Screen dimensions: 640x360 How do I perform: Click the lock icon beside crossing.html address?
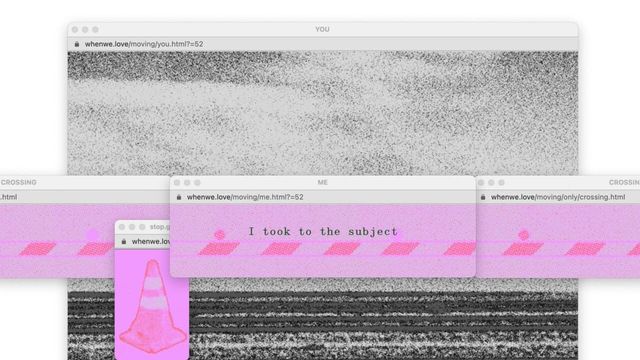point(483,197)
